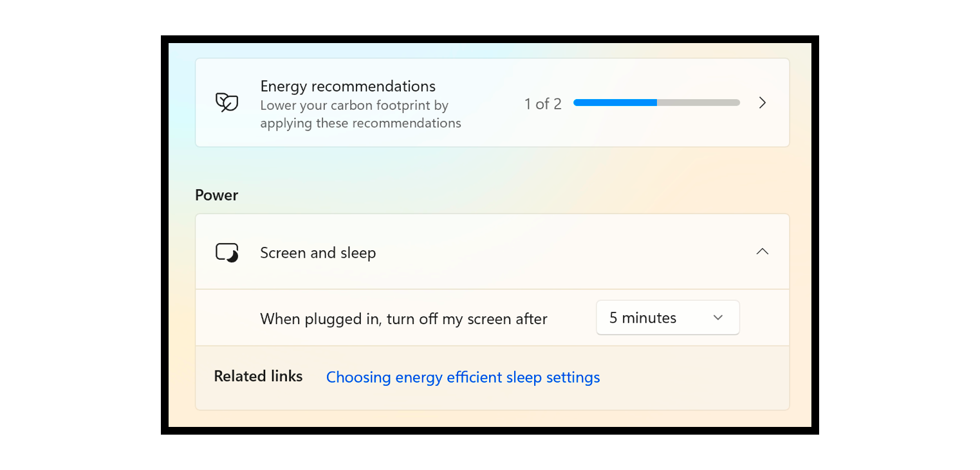Expand the Screen and sleep header row
Viewport: 980px width, 470px height.
pyautogui.click(x=492, y=251)
